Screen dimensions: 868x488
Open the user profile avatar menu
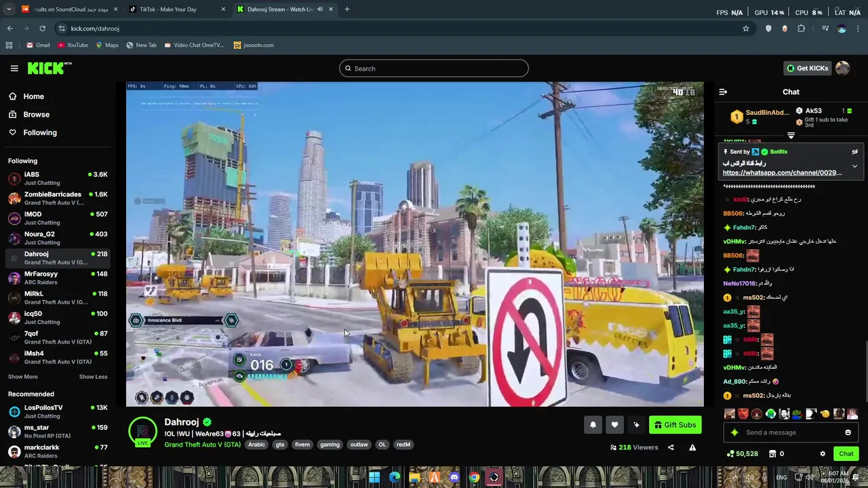(842, 68)
